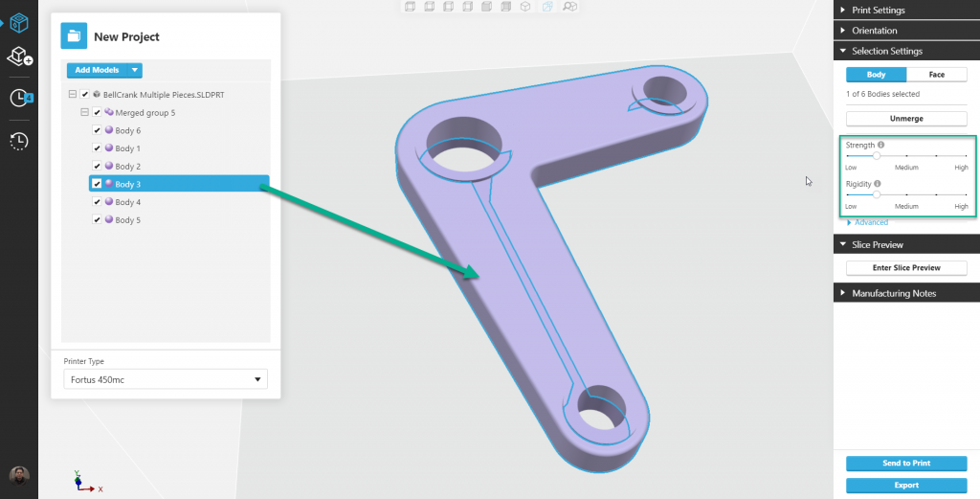Image resolution: width=980 pixels, height=499 pixels.
Task: Click the New Project title text
Action: click(126, 37)
